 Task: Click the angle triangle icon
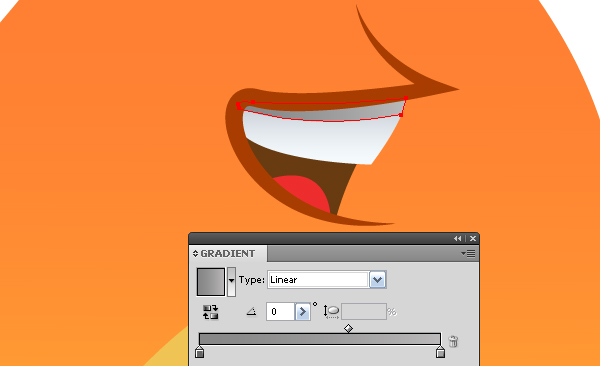(251, 312)
